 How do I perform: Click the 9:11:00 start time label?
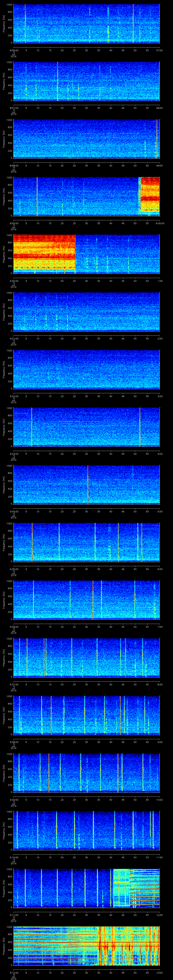14,915
